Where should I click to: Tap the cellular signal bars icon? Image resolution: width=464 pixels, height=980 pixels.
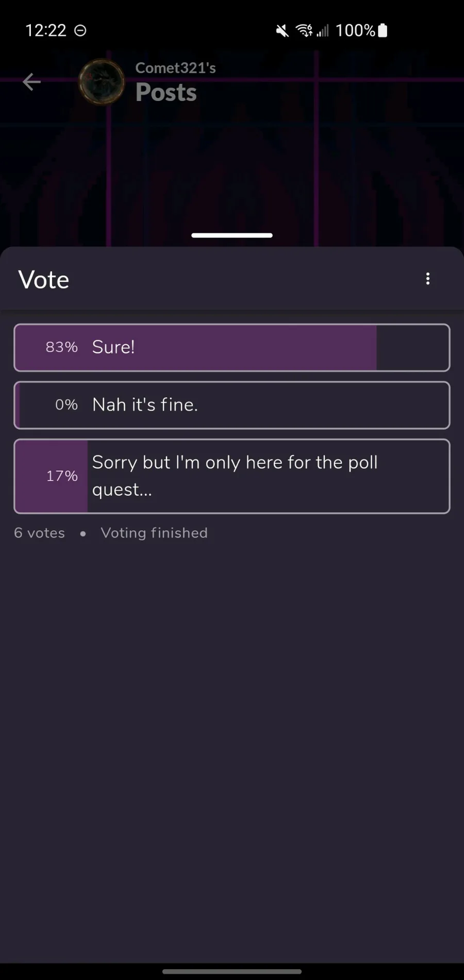[x=323, y=31]
